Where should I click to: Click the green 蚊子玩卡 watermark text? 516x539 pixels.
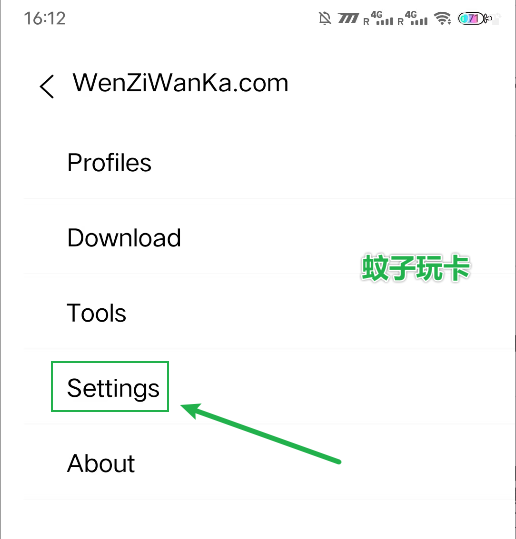[x=416, y=268]
